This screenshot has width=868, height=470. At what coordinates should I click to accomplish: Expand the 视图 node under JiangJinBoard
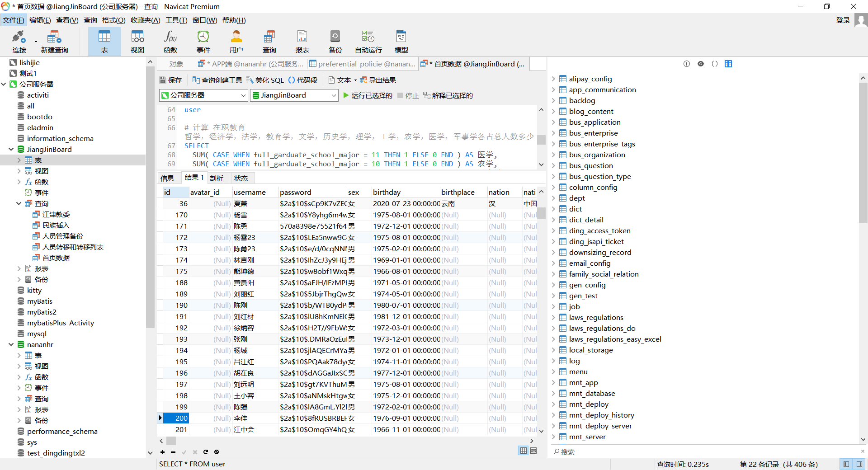click(19, 171)
